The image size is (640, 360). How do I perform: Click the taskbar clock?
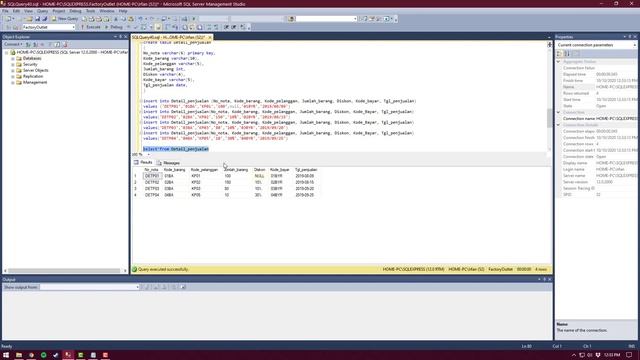(x=612, y=355)
